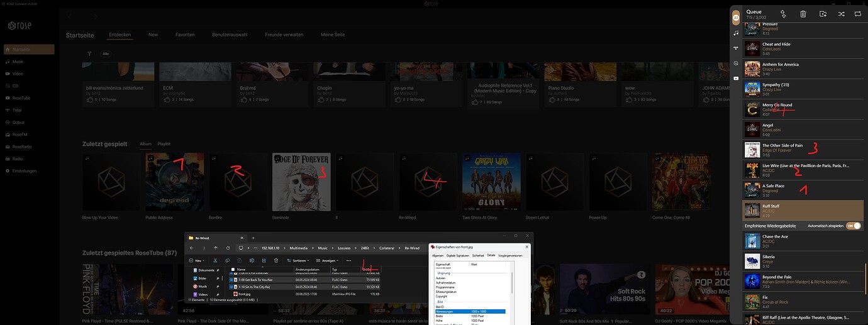Click the queue trash delete icon
868x325 pixels.
803,14
